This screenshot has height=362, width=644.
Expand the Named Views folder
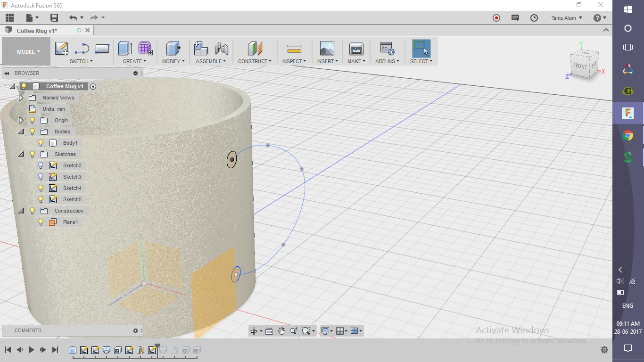[x=21, y=97]
